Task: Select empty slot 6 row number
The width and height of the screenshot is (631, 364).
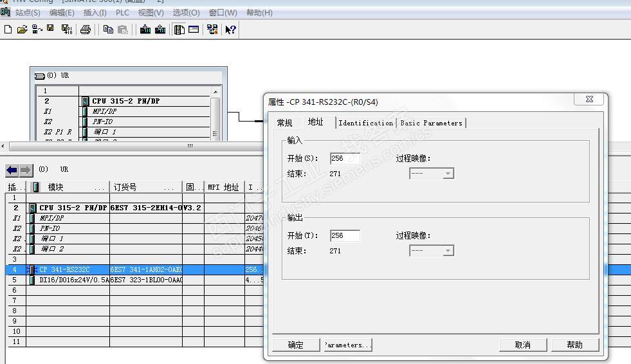Action: (x=15, y=290)
